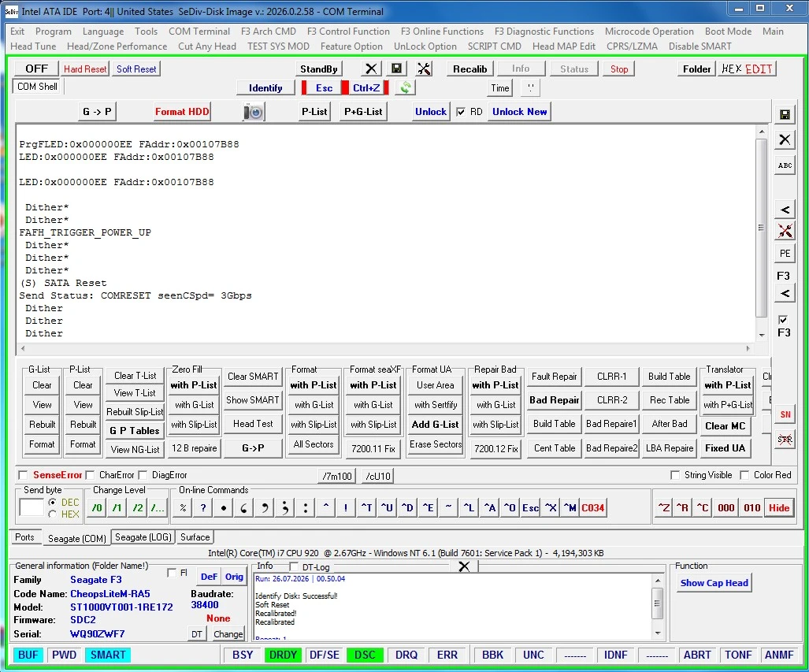Click the Hard Reset button

[85, 69]
